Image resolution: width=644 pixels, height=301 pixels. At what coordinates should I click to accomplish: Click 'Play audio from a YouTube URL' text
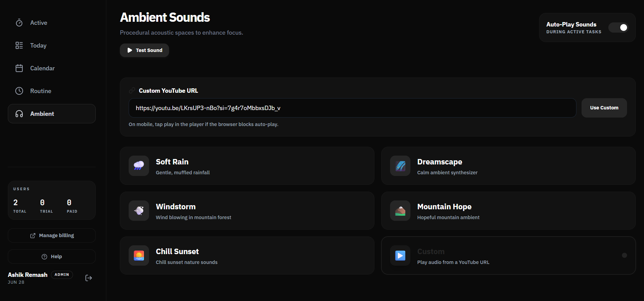453,262
